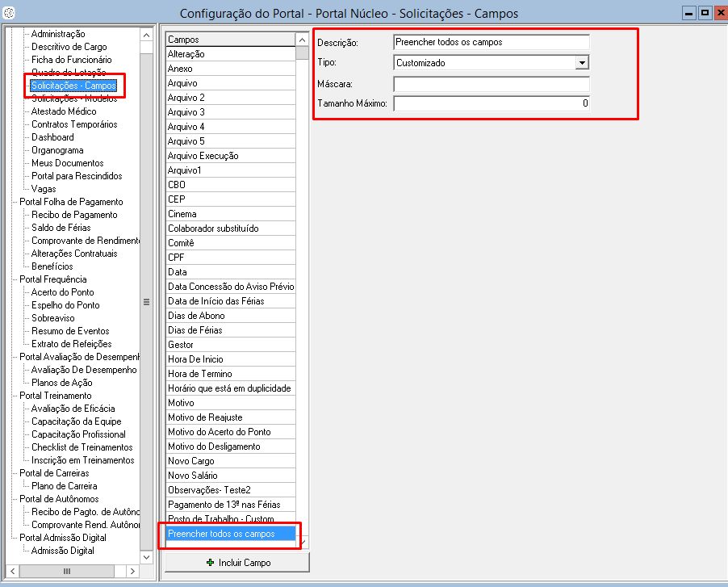Click into the Descrição text field
The image size is (728, 587).
491,42
